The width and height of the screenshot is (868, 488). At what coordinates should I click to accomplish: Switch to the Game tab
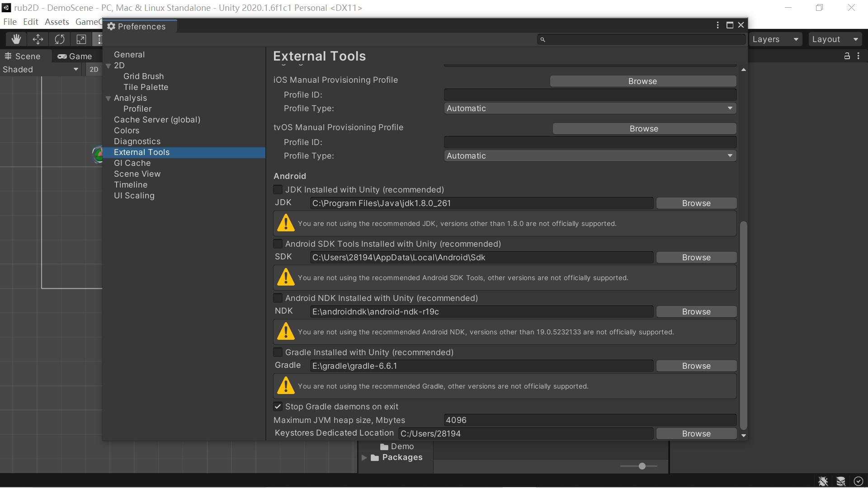[x=75, y=56]
